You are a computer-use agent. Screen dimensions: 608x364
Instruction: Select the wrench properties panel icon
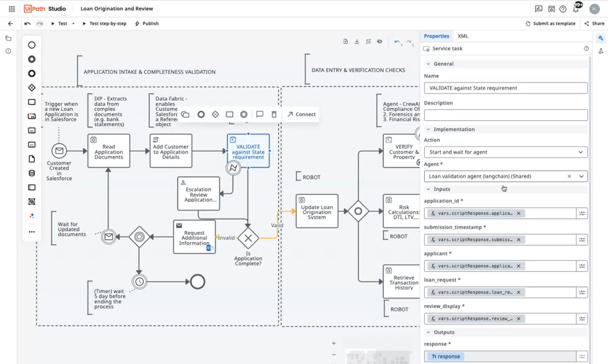[x=601, y=38]
